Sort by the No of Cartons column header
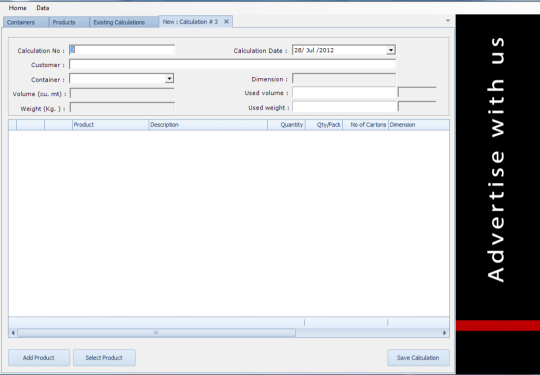This screenshot has width=540, height=375. click(366, 125)
